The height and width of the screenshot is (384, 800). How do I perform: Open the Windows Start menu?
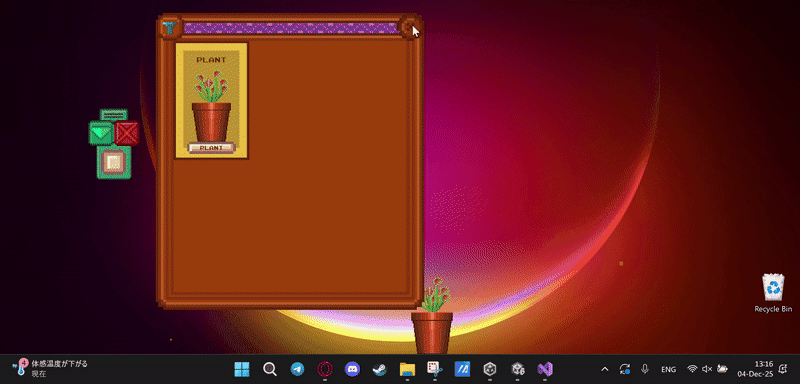click(242, 369)
